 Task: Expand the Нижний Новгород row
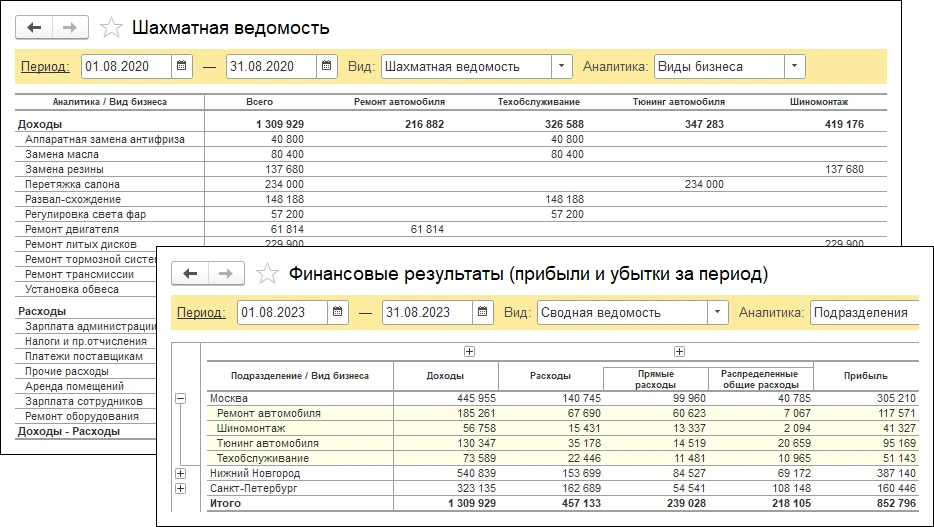click(x=181, y=473)
